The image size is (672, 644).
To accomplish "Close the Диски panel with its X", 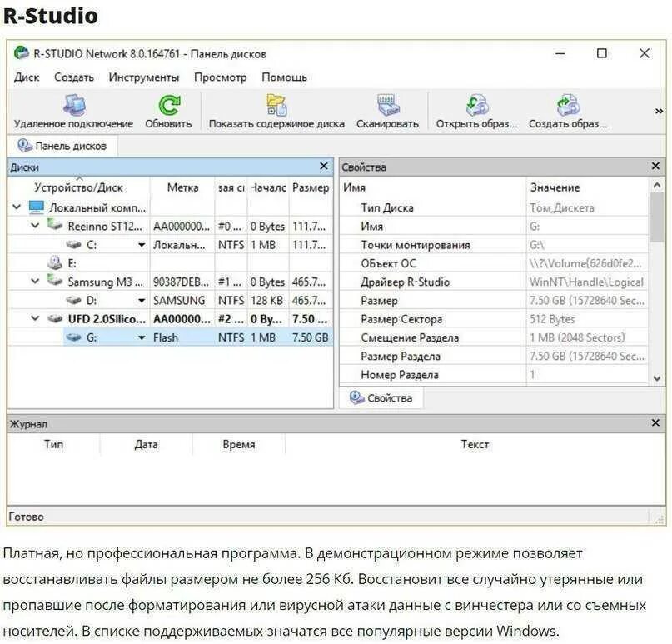I will pos(324,167).
